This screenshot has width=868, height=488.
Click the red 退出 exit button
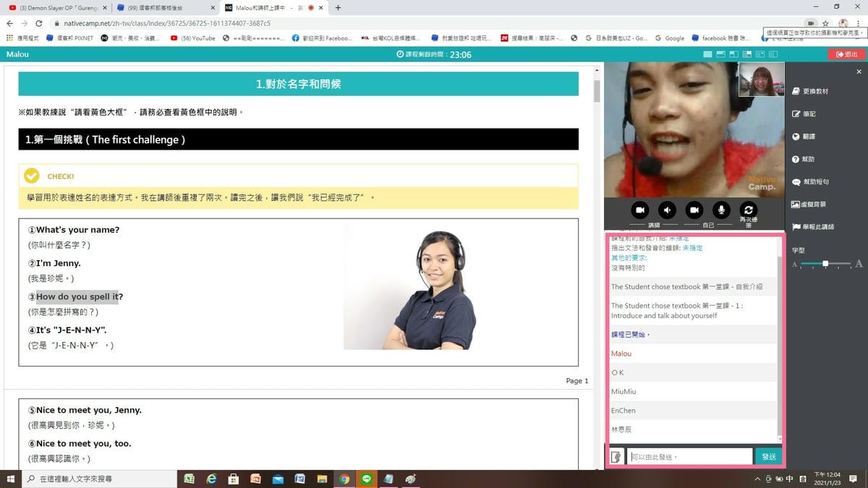[846, 53]
